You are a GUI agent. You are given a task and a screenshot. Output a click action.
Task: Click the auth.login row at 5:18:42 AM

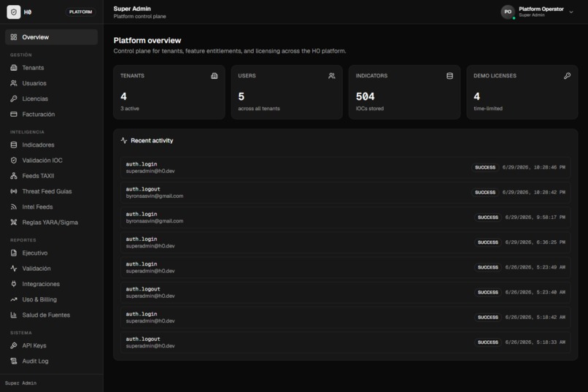[345, 318]
